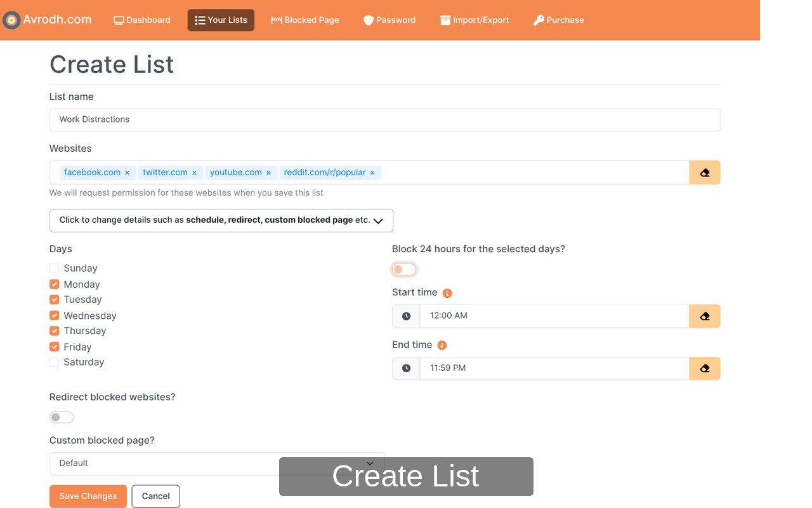
Task: Uncheck the Friday checkbox
Action: (55, 347)
